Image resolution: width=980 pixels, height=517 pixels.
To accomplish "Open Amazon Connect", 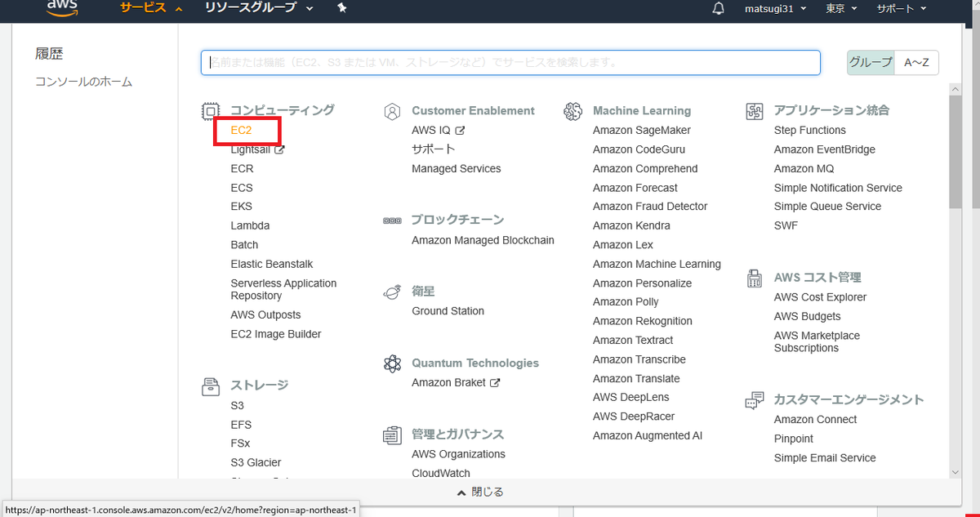I will pos(816,419).
